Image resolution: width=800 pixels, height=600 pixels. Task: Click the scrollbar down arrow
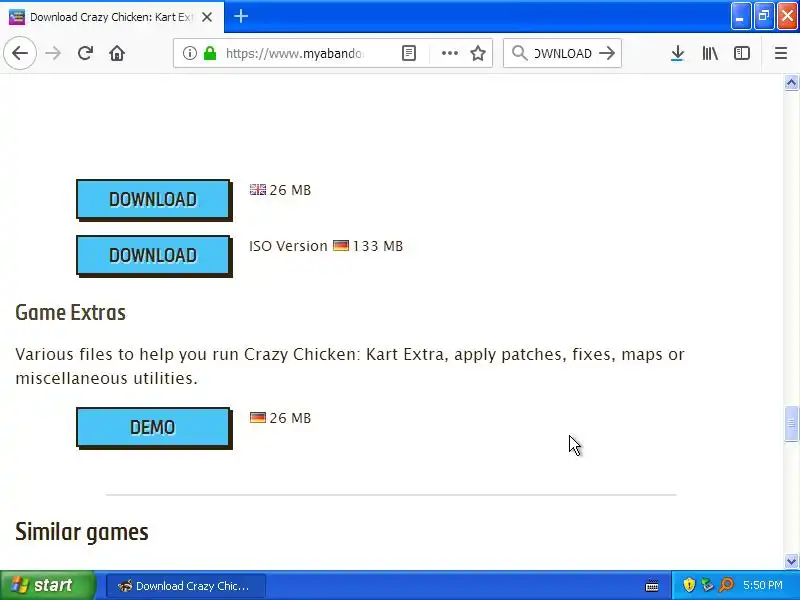click(791, 561)
